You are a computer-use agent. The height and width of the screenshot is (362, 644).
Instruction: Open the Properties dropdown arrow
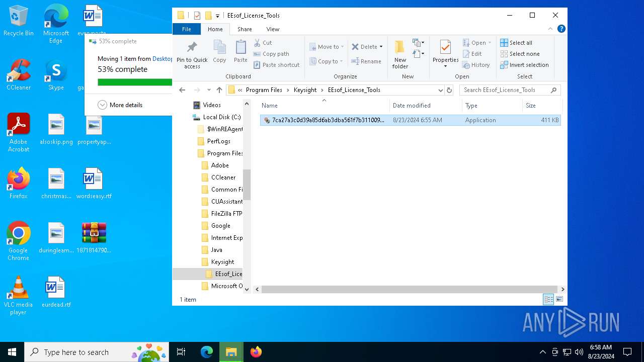pos(445,66)
